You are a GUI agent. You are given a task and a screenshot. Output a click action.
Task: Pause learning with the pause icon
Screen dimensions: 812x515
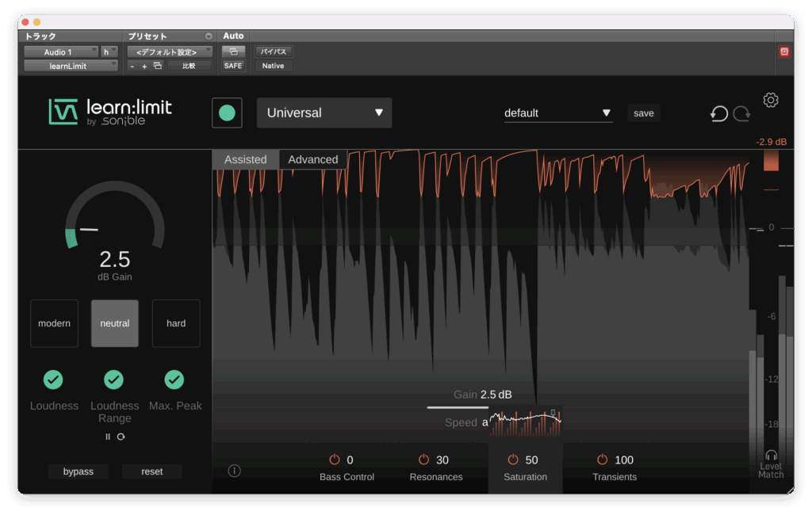108,437
